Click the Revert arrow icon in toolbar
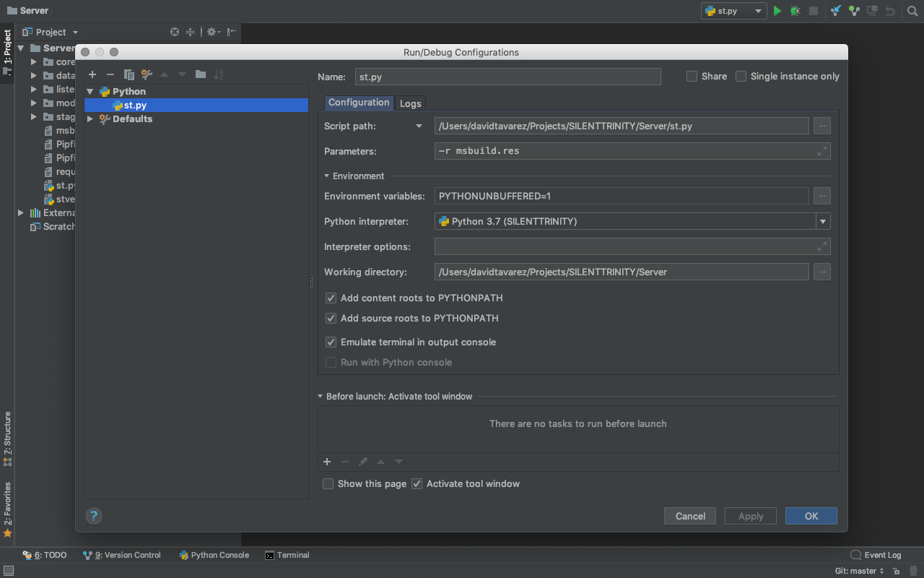 click(890, 11)
